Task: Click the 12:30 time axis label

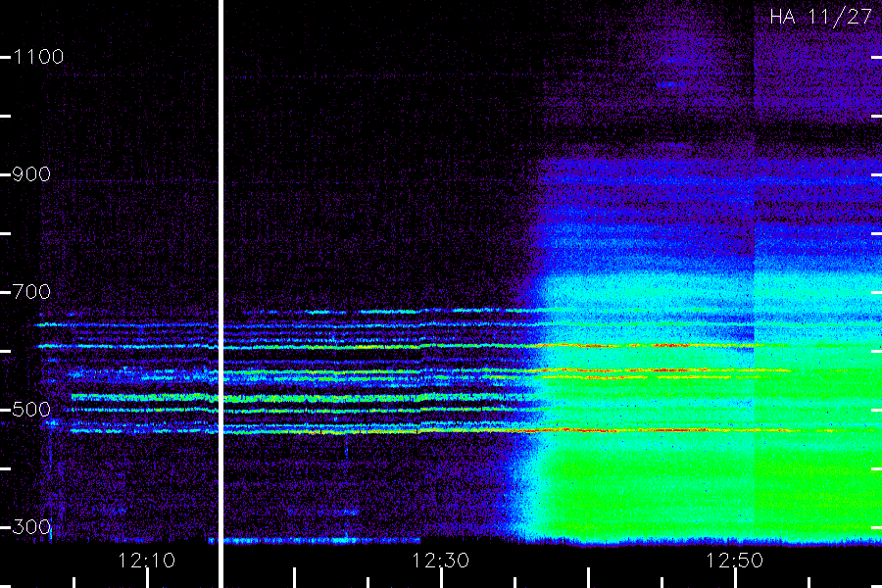Action: (440, 561)
